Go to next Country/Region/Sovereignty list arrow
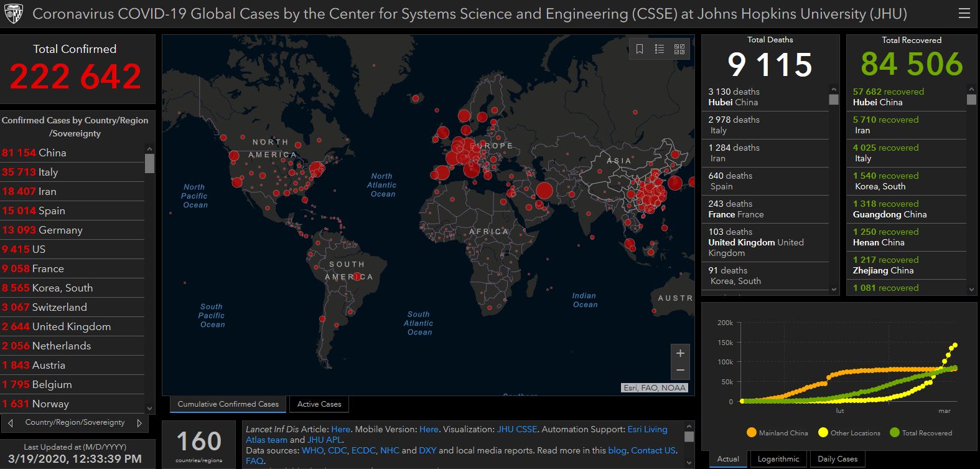Viewport: 980px width, 469px height. pyautogui.click(x=139, y=423)
